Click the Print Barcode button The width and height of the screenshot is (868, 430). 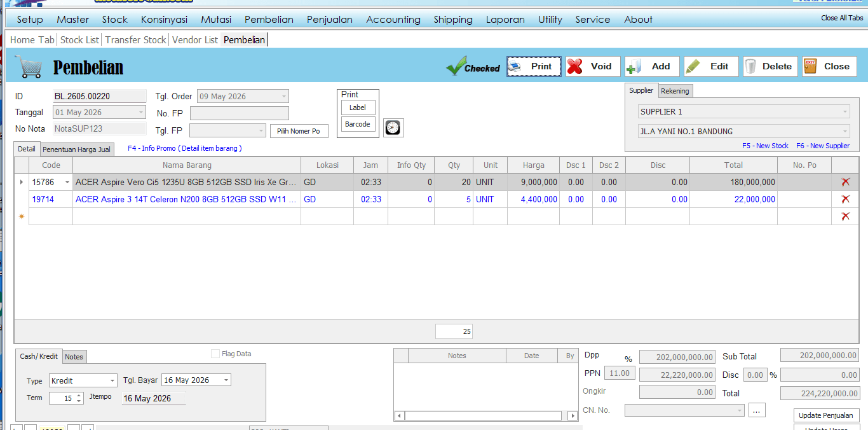pyautogui.click(x=358, y=124)
